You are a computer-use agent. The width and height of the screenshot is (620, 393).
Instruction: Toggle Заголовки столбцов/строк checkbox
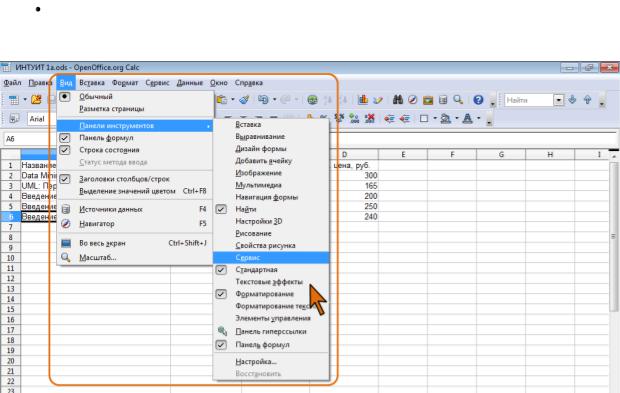(x=64, y=179)
